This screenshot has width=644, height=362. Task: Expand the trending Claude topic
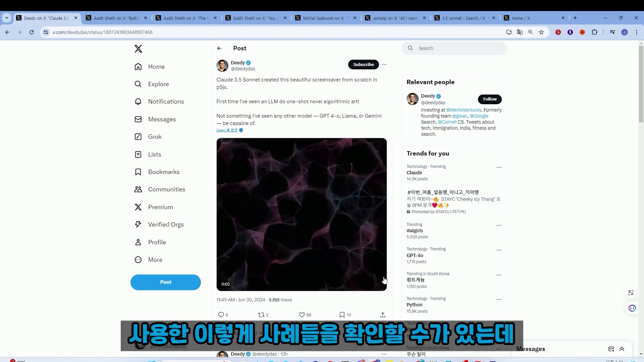tap(414, 172)
